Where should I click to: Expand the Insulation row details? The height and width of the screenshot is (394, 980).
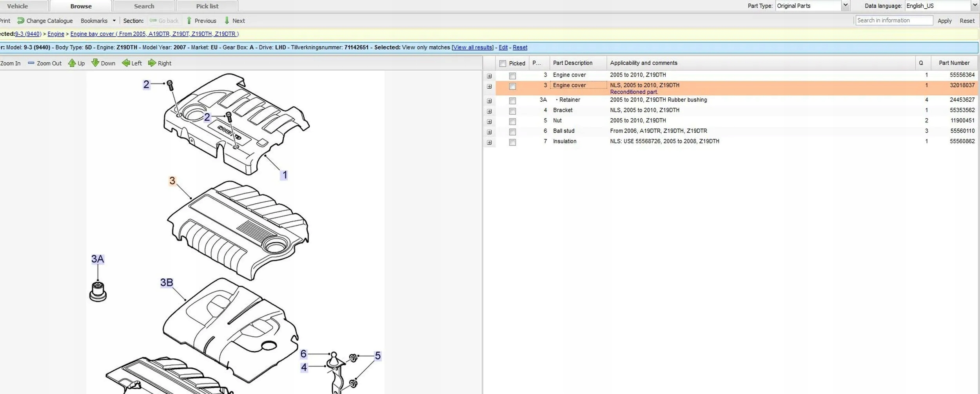(489, 142)
